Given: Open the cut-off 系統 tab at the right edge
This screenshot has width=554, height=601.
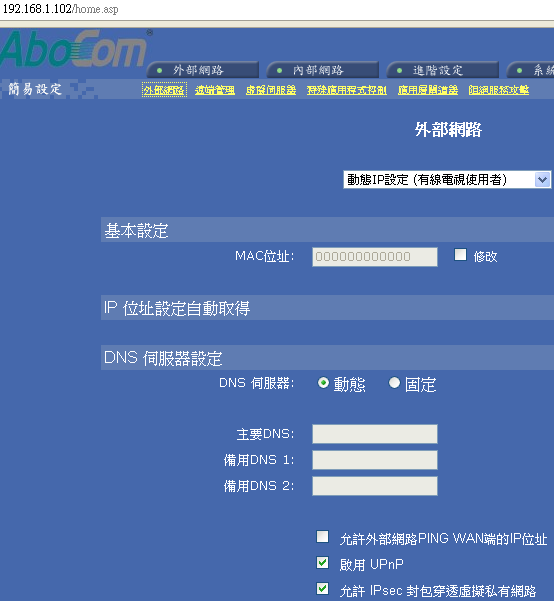Looking at the screenshot, I should (x=531, y=70).
